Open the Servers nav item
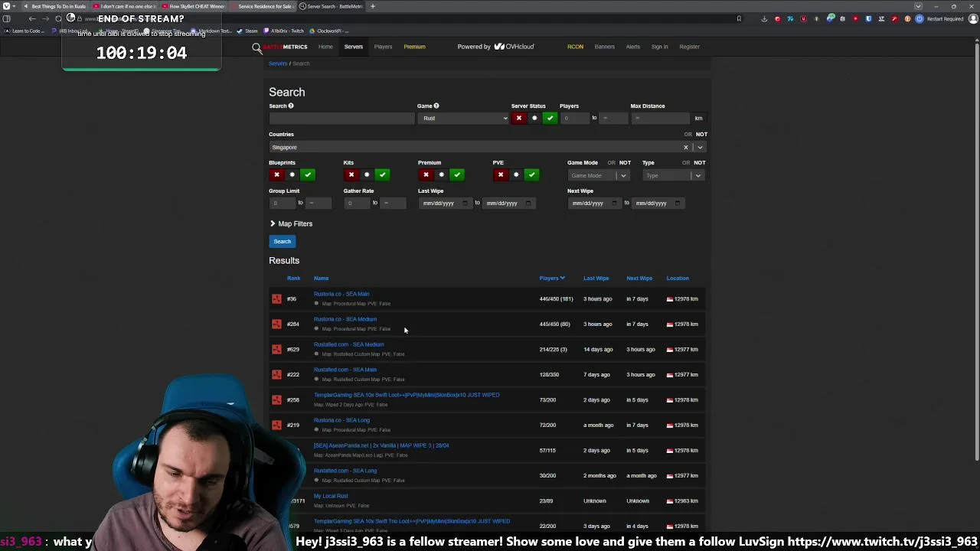Image resolution: width=980 pixels, height=551 pixels. click(x=354, y=47)
